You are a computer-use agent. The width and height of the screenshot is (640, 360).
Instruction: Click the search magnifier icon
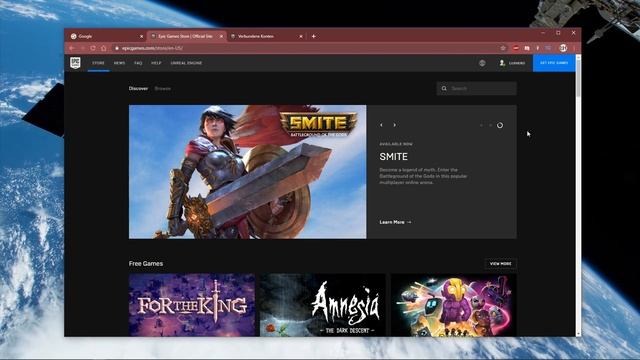(444, 89)
